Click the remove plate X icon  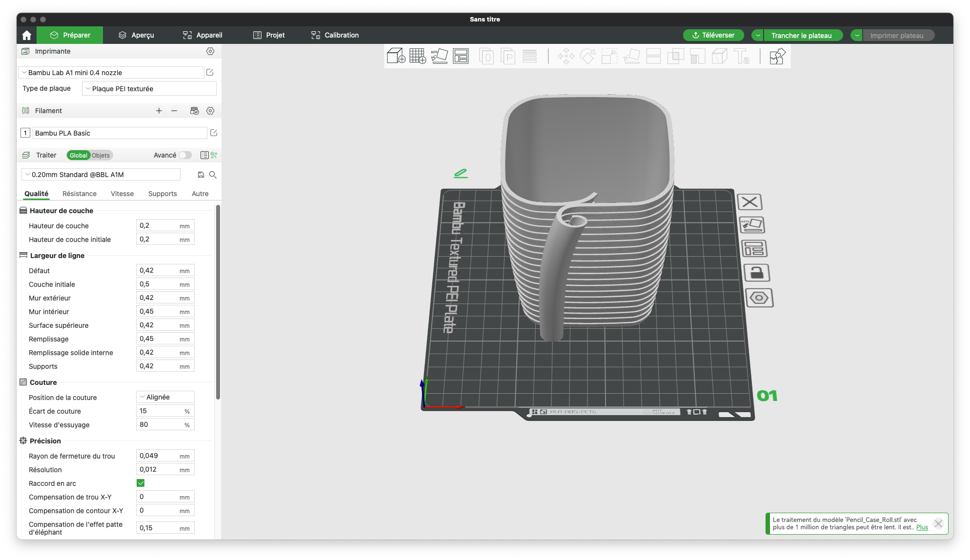tap(749, 202)
